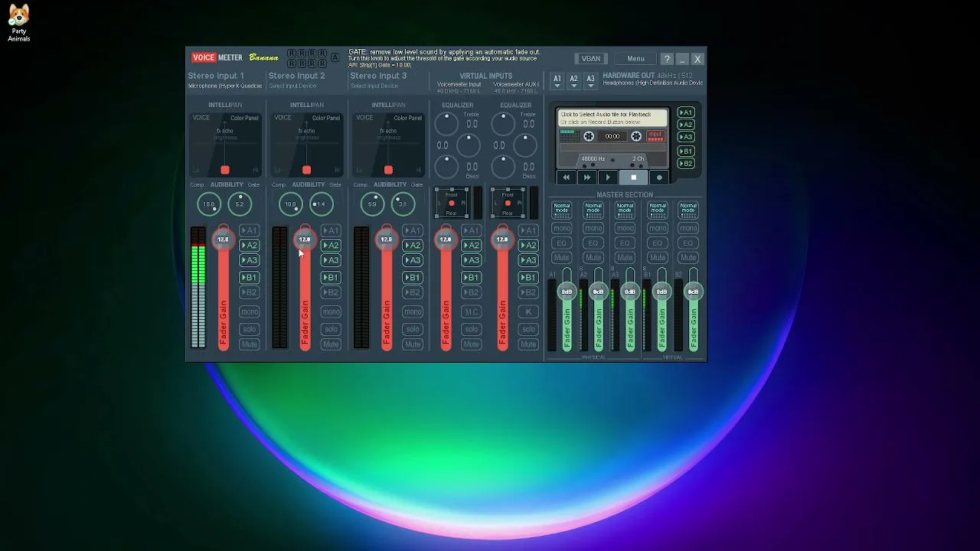Change Normal mode on master bus A1
Image resolution: width=980 pixels, height=551 pixels.
(562, 210)
